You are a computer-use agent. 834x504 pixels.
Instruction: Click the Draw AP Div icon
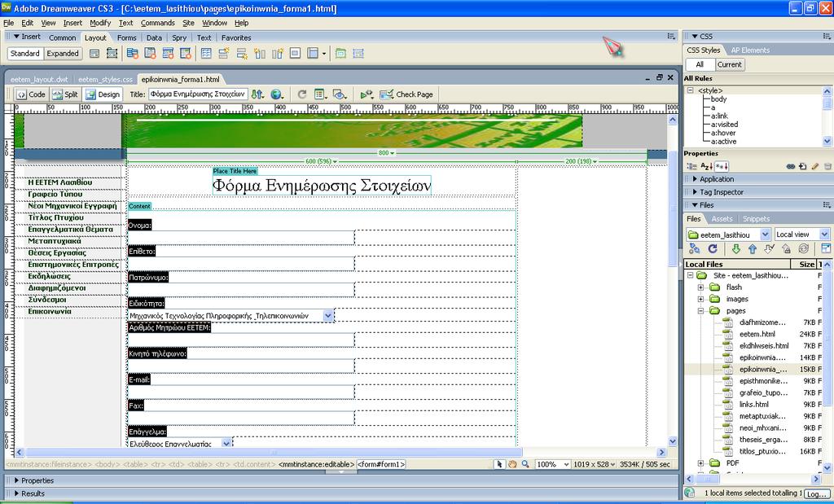[x=111, y=53]
